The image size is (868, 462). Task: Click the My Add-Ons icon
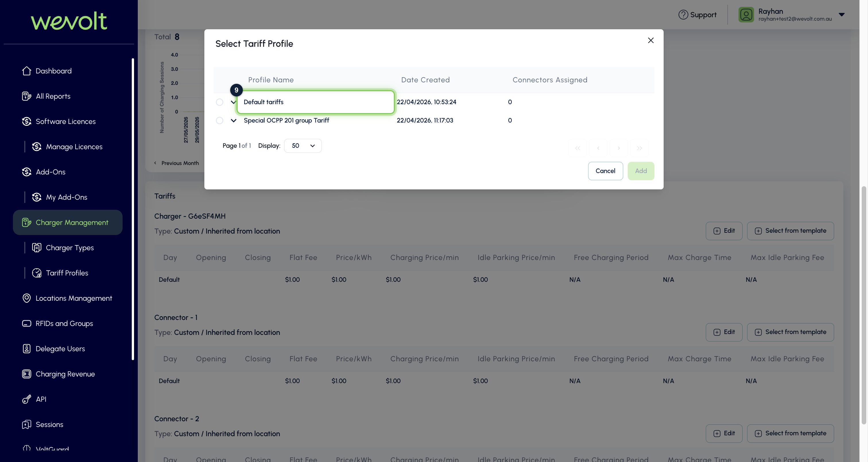(x=37, y=197)
